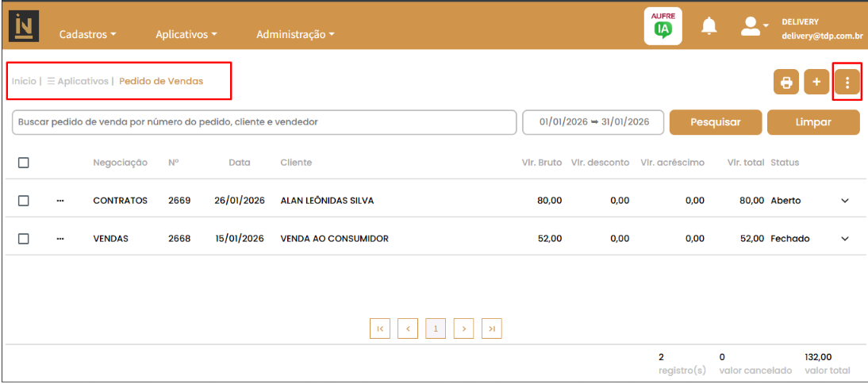Select the VENDAS order 2668 checkbox
This screenshot has height=384, width=868.
point(24,239)
